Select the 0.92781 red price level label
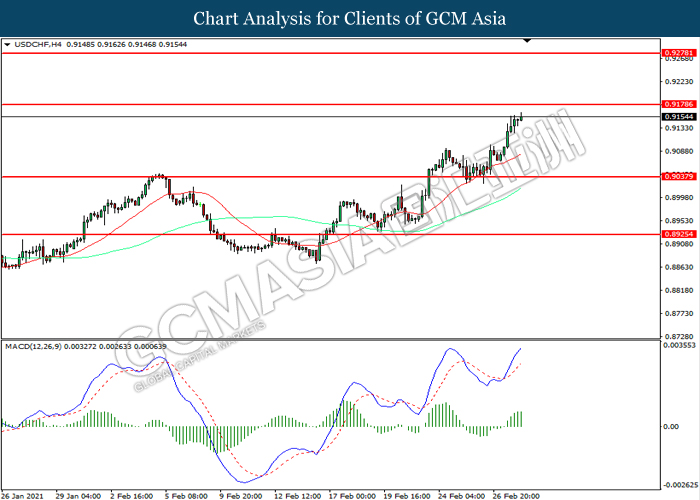Viewport: 700px width, 500px height. (679, 53)
